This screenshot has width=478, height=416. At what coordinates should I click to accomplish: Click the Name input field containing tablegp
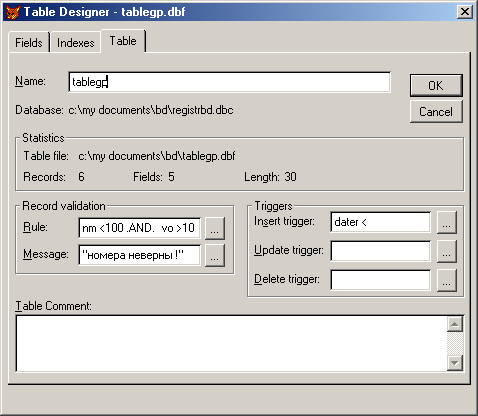click(229, 82)
